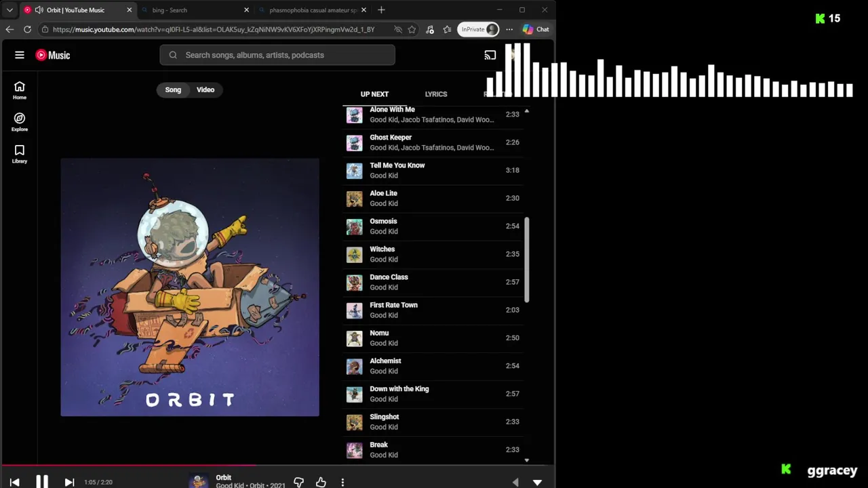Viewport: 868px width, 488px height.
Task: Click the Search songs, albums, artists field
Action: [x=277, y=55]
